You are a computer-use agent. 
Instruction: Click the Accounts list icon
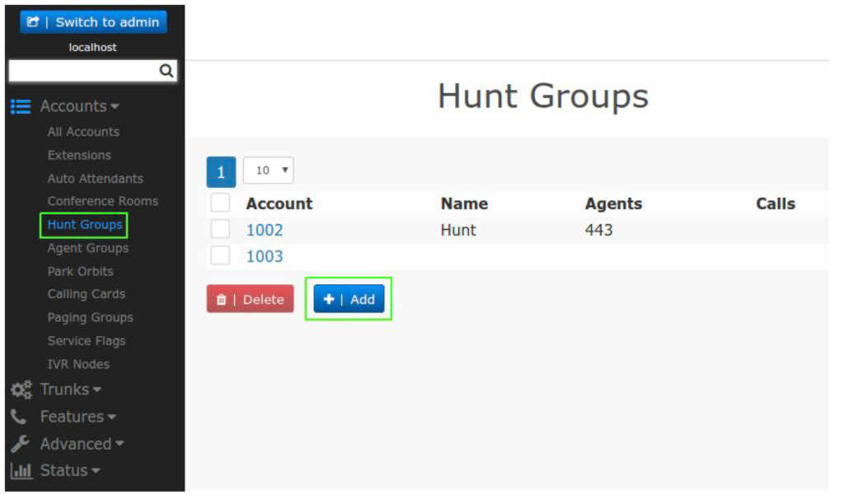[x=21, y=106]
